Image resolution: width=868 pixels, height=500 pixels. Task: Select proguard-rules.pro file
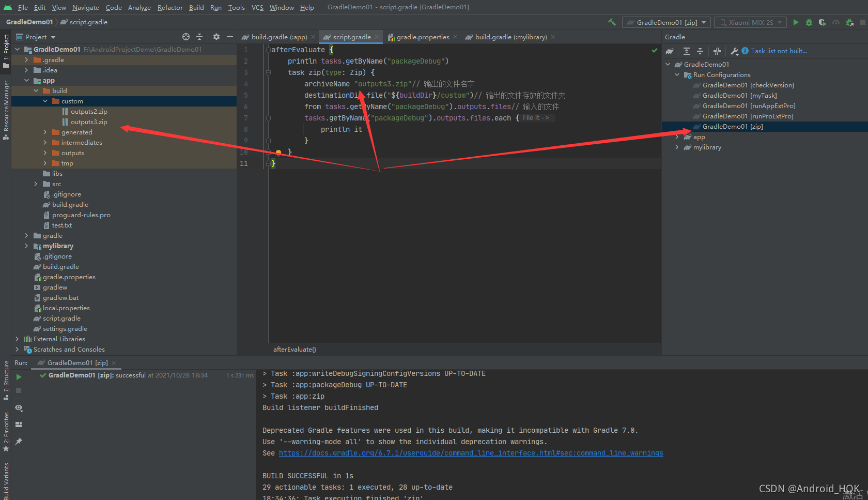coord(81,215)
